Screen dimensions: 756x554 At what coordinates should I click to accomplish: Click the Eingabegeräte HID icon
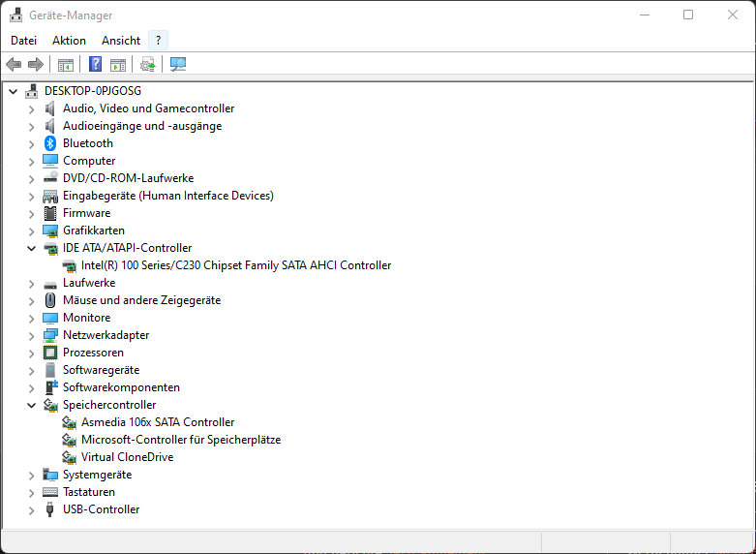[x=50, y=196]
